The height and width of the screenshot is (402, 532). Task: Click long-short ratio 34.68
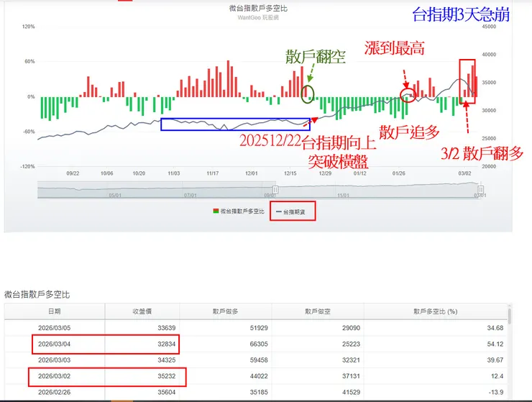pyautogui.click(x=495, y=328)
